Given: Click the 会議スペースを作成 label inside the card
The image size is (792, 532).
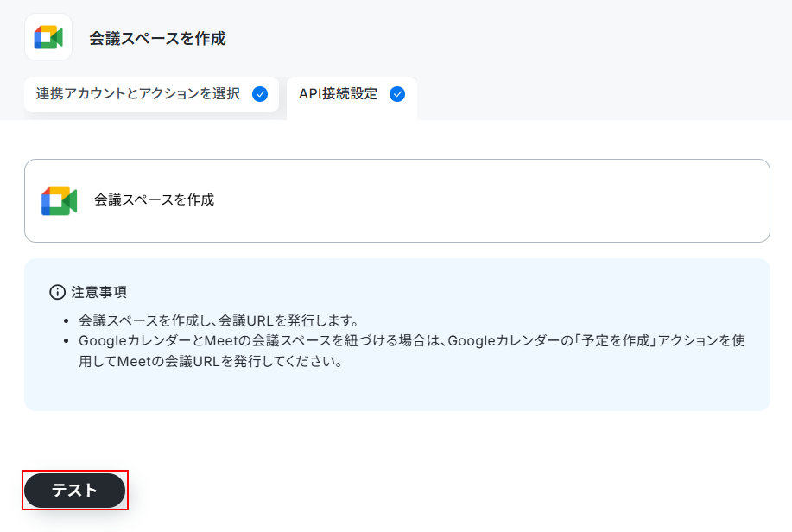Looking at the screenshot, I should click(154, 200).
